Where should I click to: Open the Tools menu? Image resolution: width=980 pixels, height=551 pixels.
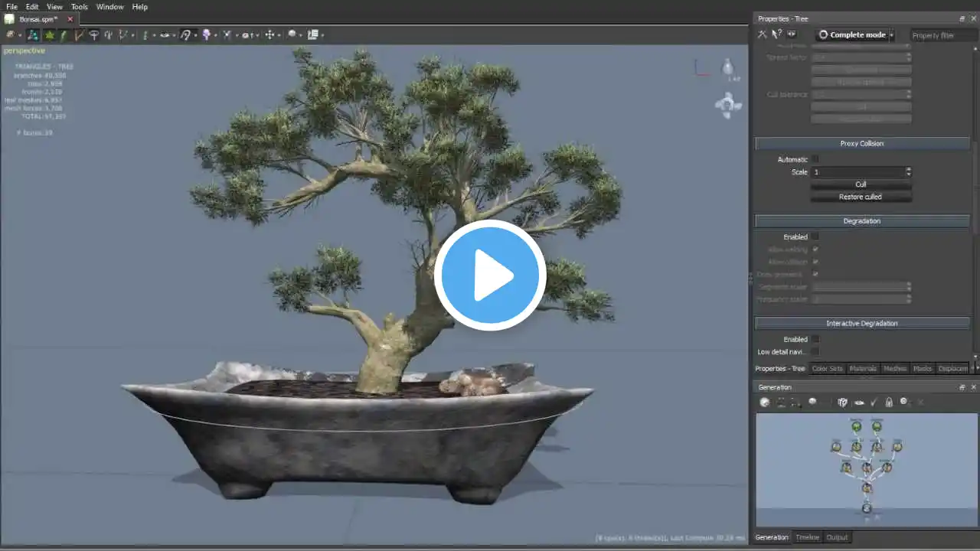coord(80,7)
